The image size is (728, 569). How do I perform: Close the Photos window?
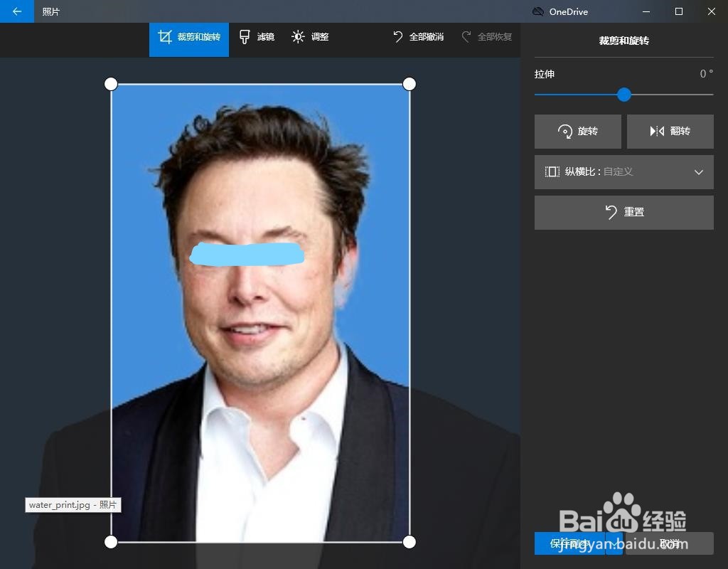pos(711,11)
